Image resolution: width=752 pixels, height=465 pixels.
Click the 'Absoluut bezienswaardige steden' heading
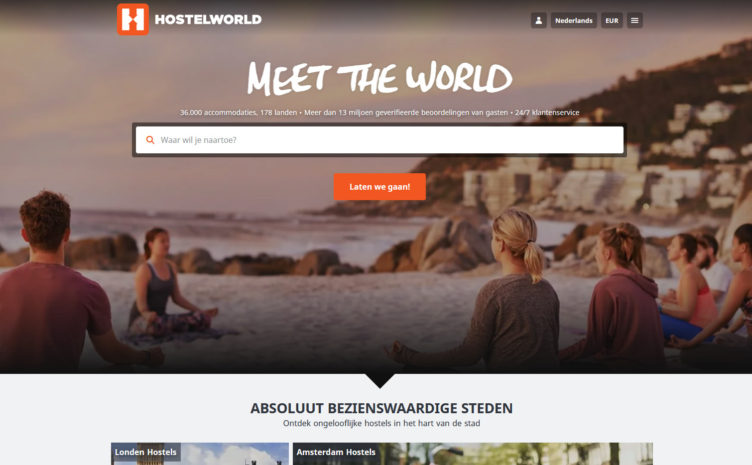(381, 408)
